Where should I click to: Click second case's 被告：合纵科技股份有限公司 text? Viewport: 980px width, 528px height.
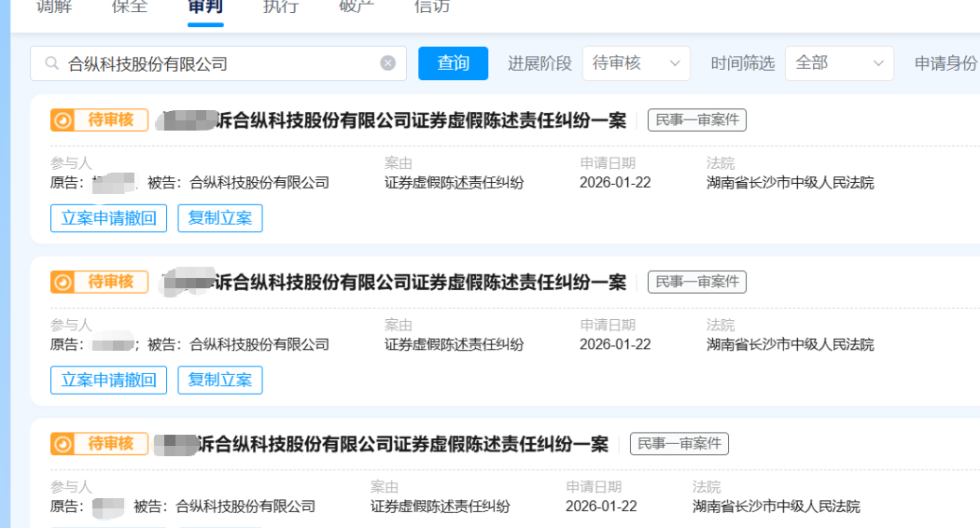(238, 344)
